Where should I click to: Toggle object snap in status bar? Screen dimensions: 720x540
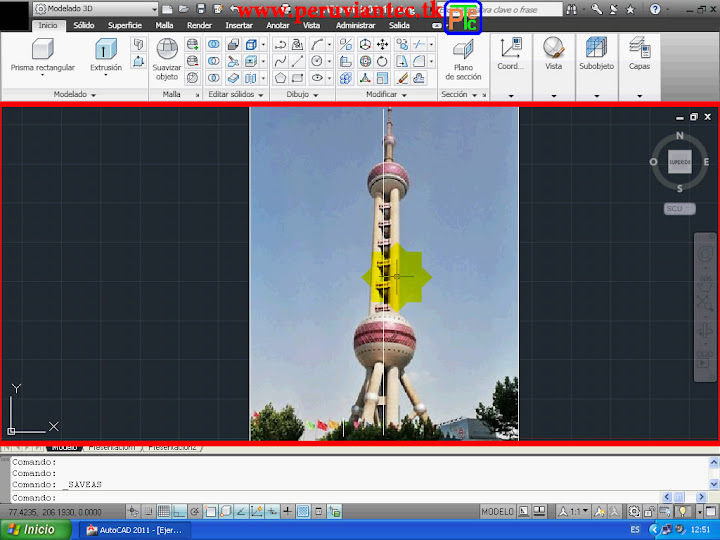click(210, 511)
